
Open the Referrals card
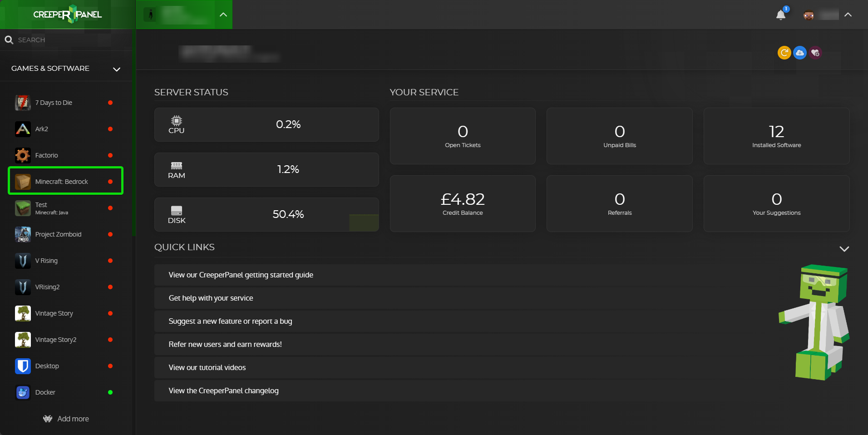click(x=620, y=203)
